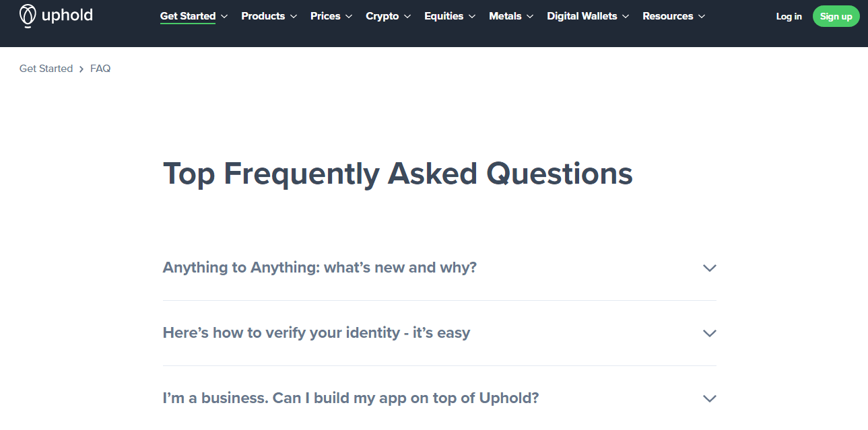The height and width of the screenshot is (430, 868).
Task: Open the Prices dropdown
Action: pyautogui.click(x=325, y=15)
